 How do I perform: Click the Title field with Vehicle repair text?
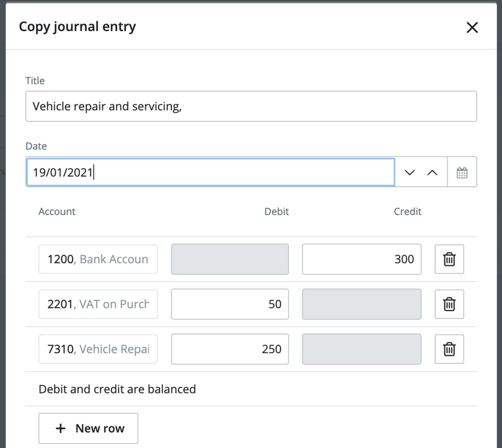click(x=251, y=107)
